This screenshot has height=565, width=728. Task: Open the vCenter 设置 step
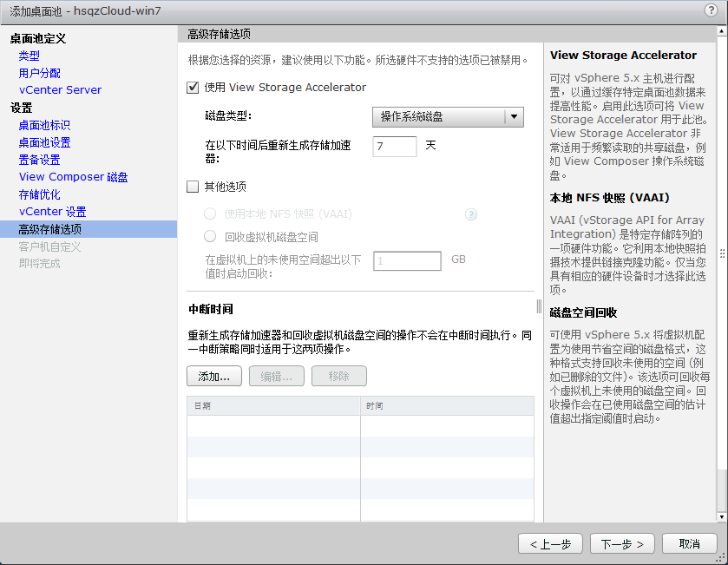point(52,212)
